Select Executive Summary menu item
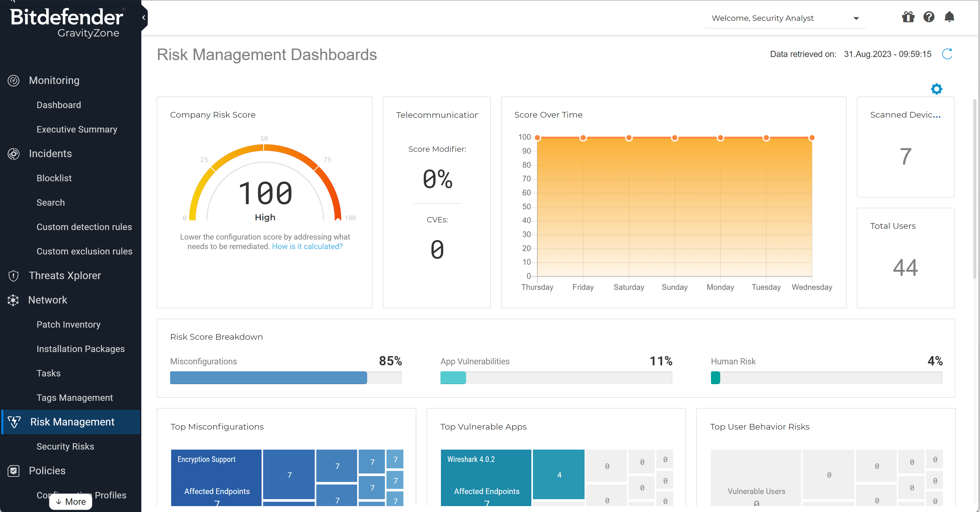The height and width of the screenshot is (512, 980). pos(77,129)
